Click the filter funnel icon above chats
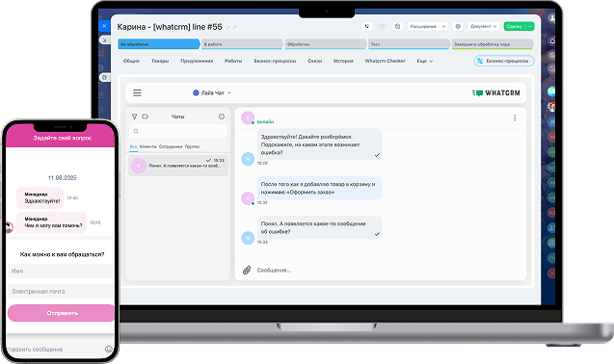The width and height of the screenshot is (614, 364). (x=134, y=117)
